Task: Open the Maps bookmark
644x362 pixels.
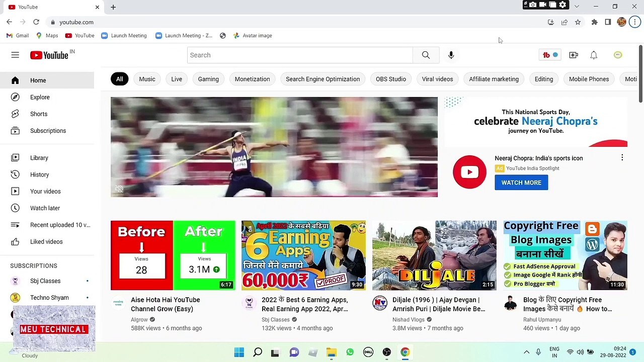Action: tap(47, 36)
